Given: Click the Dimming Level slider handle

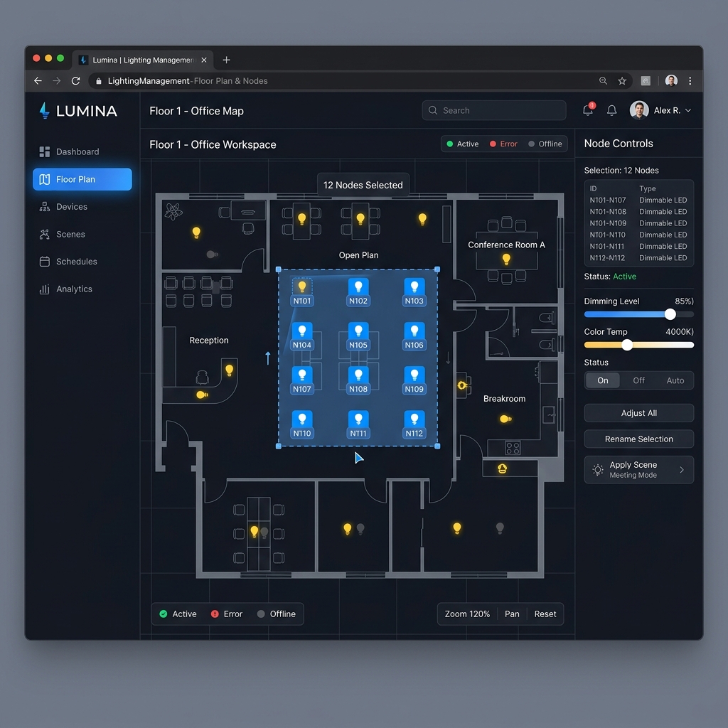Looking at the screenshot, I should [670, 314].
